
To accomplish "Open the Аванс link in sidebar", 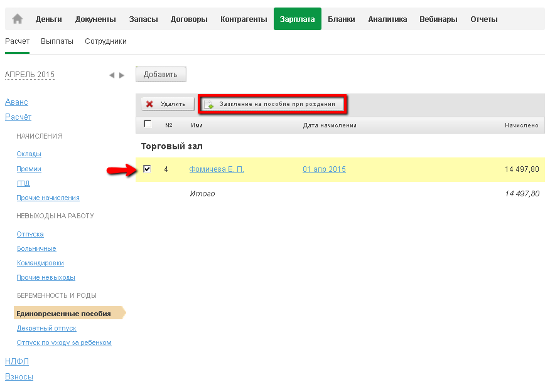I will (16, 102).
